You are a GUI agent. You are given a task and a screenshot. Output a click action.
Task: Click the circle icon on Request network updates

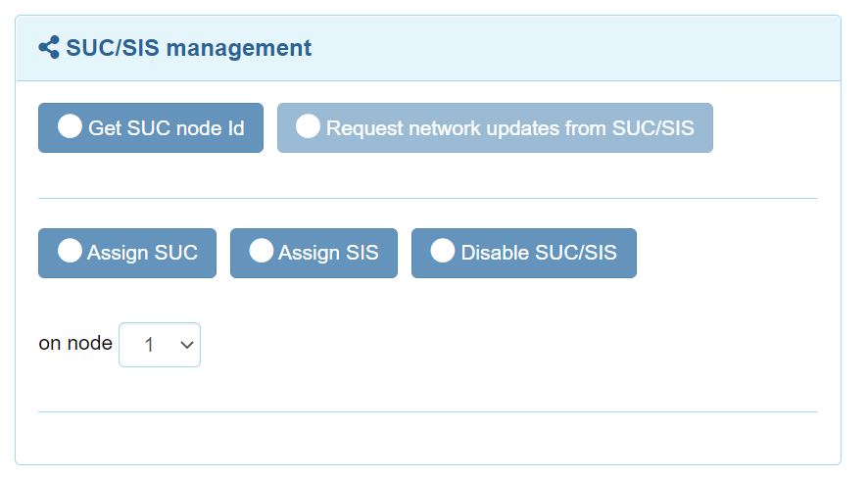coord(308,127)
